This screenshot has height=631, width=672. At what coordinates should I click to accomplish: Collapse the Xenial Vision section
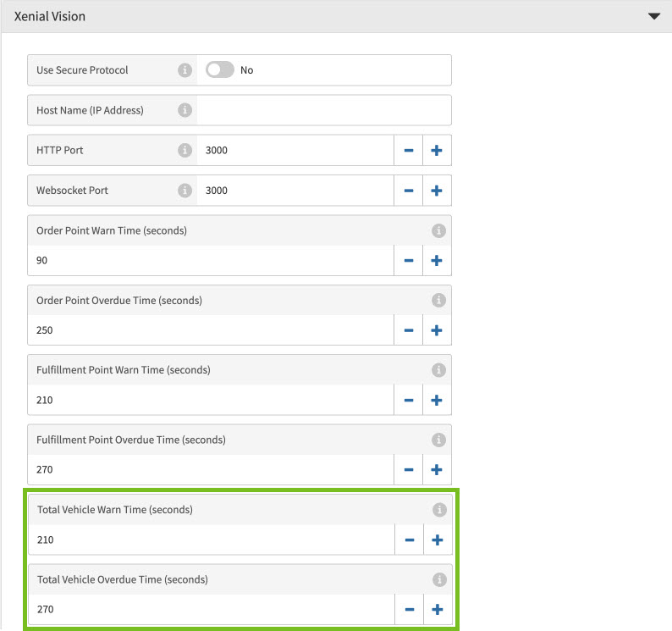click(x=653, y=16)
